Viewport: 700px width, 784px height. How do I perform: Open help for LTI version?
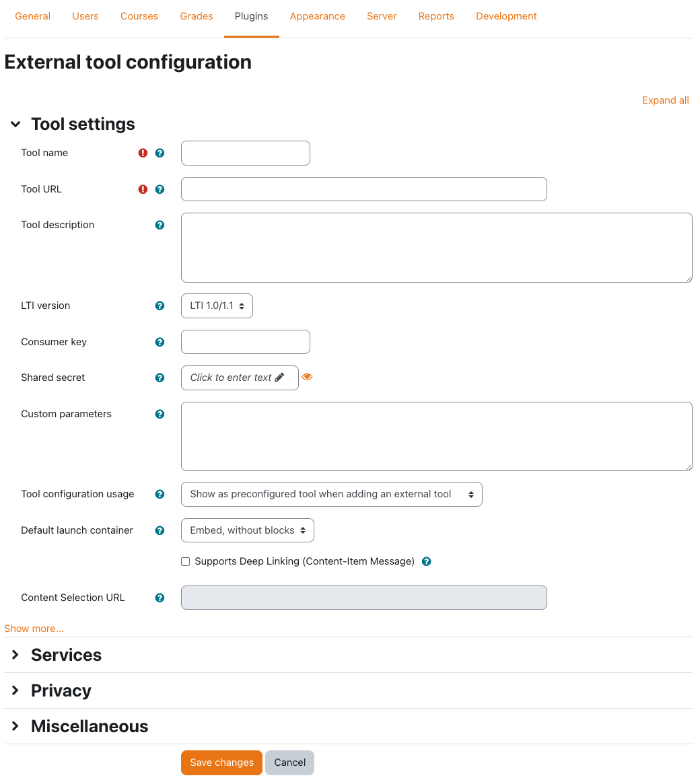point(160,306)
